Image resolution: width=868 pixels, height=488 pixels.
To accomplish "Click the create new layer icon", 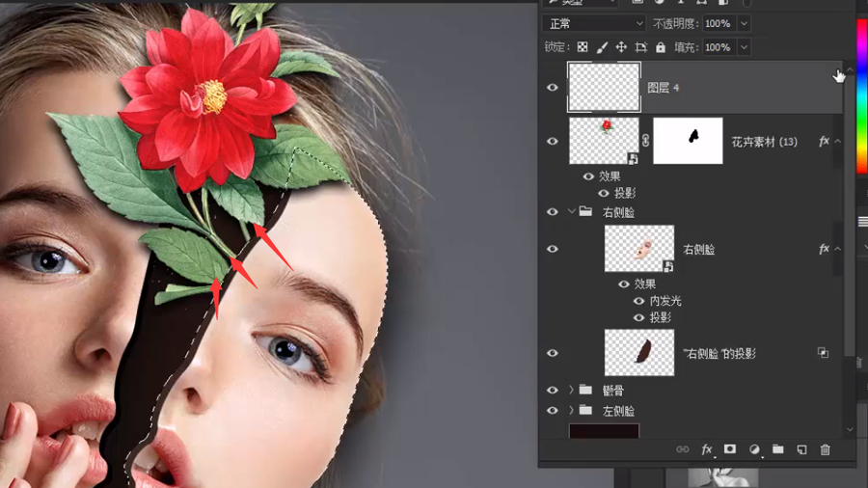I will pyautogui.click(x=801, y=449).
